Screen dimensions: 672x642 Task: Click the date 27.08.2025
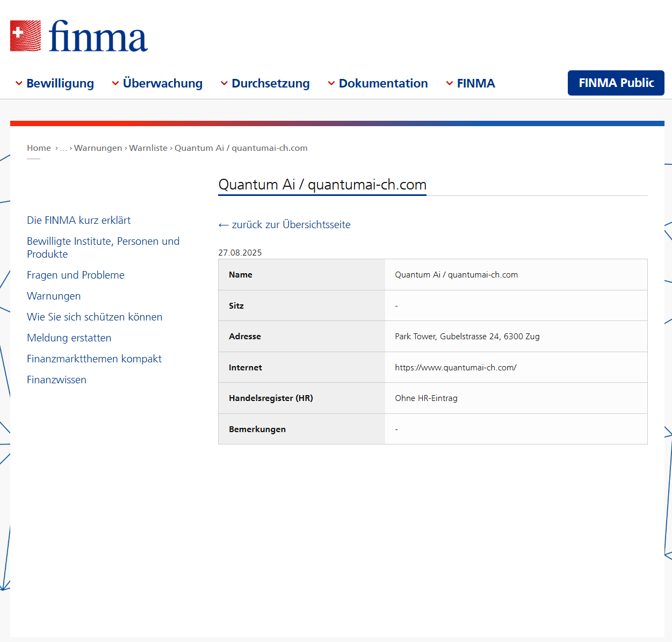[240, 252]
